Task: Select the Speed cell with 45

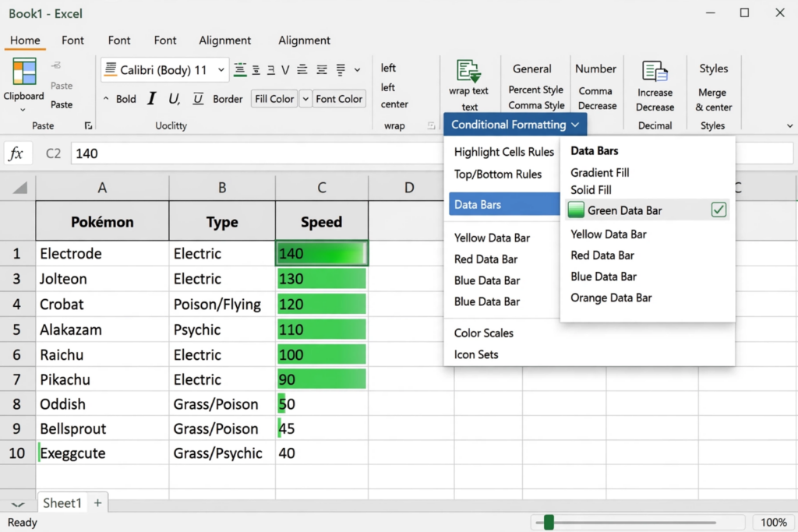Action: [322, 428]
